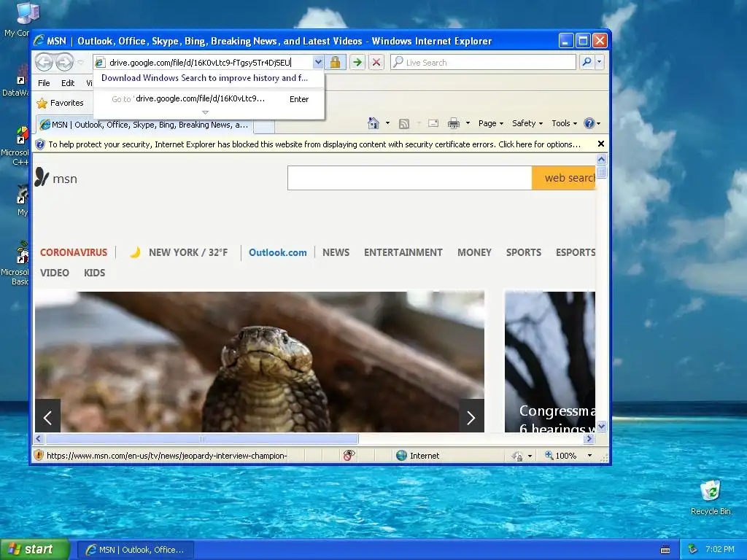Click the MSN taskbar window button

coord(136,550)
